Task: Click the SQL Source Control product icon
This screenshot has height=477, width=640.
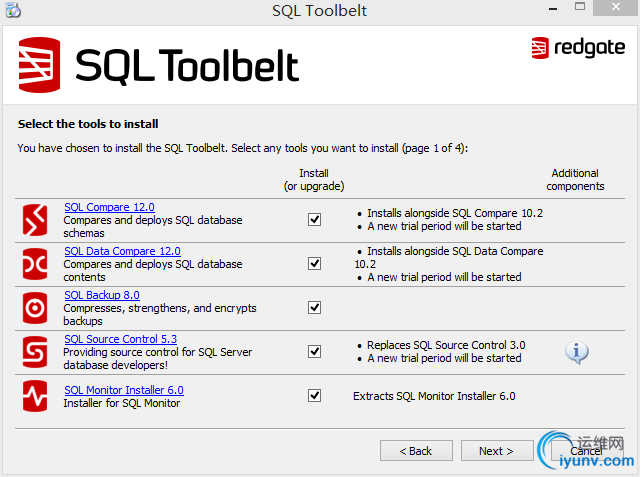Action: click(35, 352)
